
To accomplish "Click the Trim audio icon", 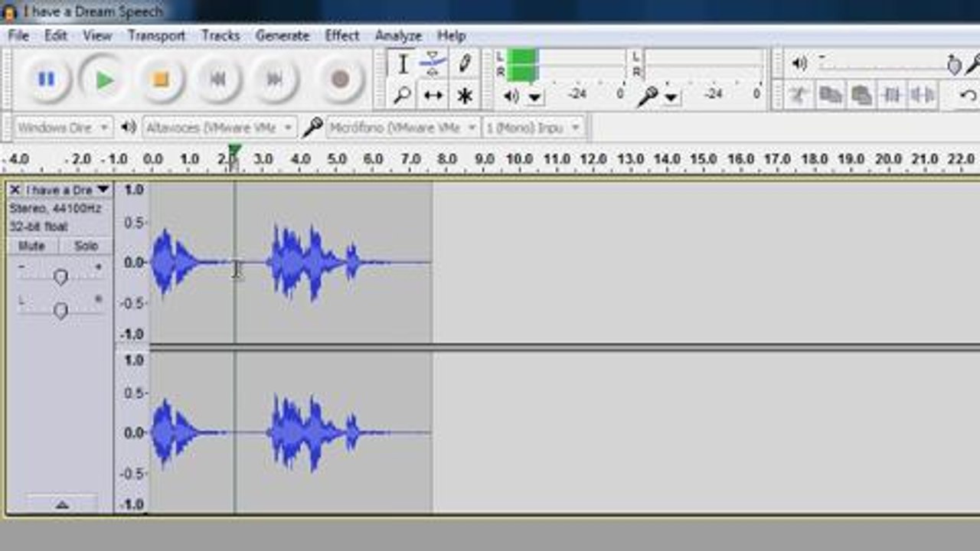I will pos(892,96).
